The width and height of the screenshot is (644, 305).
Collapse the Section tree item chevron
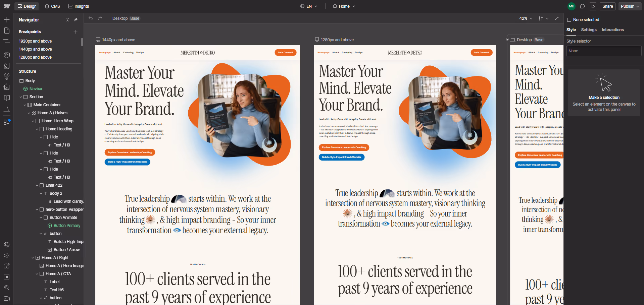click(21, 97)
